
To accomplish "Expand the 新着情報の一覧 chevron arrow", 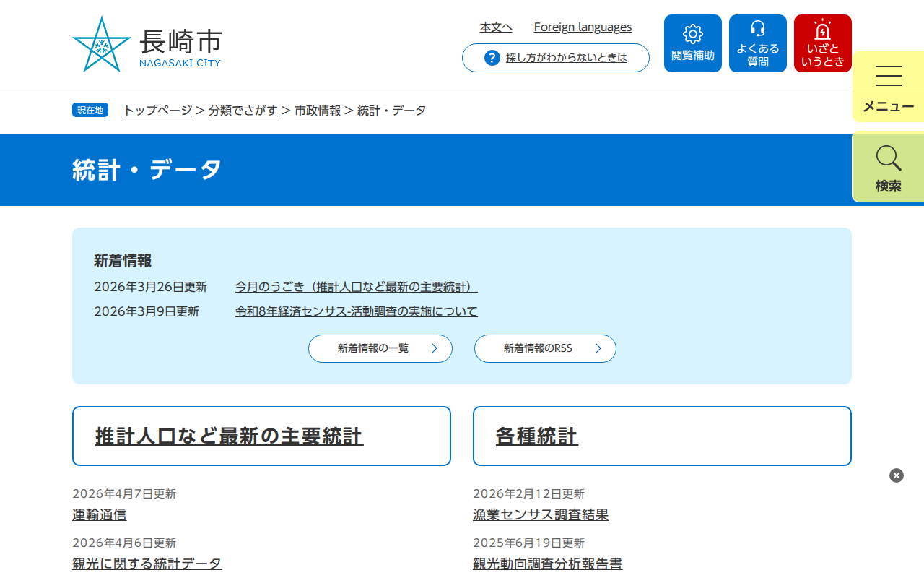I will pos(434,348).
